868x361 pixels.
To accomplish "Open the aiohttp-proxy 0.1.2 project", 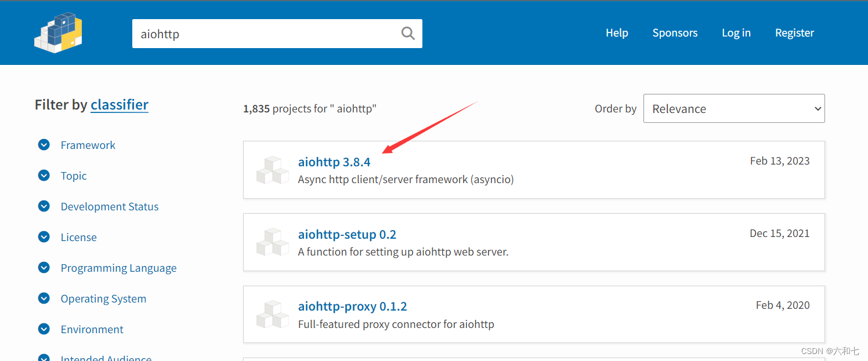I will (353, 306).
